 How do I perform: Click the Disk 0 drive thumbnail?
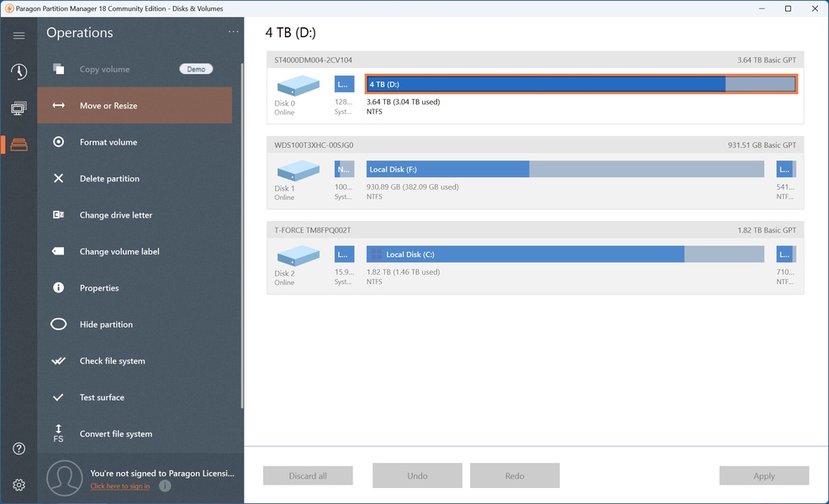pos(298,85)
